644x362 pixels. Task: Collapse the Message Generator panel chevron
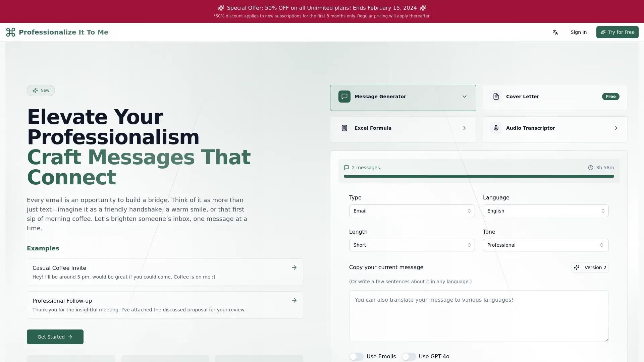[465, 97]
